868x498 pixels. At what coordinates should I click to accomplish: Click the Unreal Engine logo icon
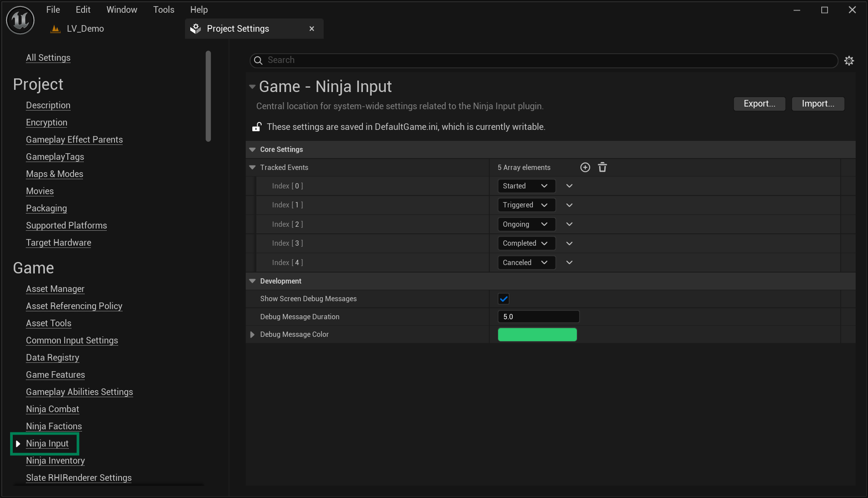point(20,20)
